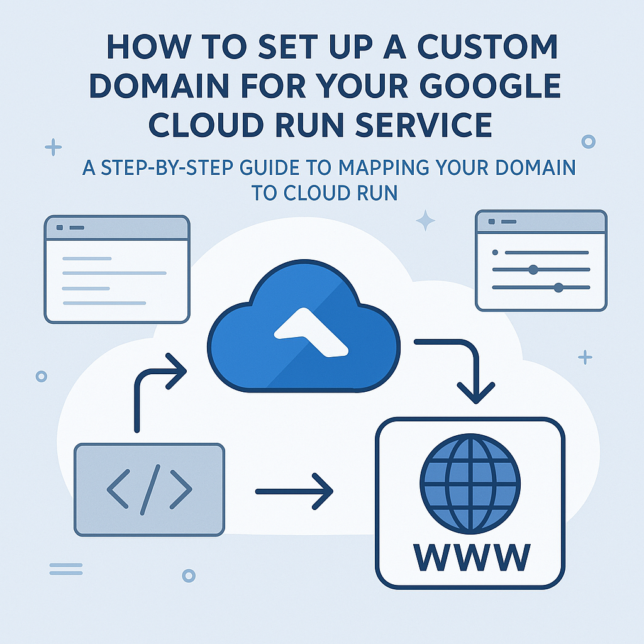Viewport: 644px width, 644px height.
Task: Click the arrow pointing from code box to WWW
Action: pyautogui.click(x=294, y=492)
